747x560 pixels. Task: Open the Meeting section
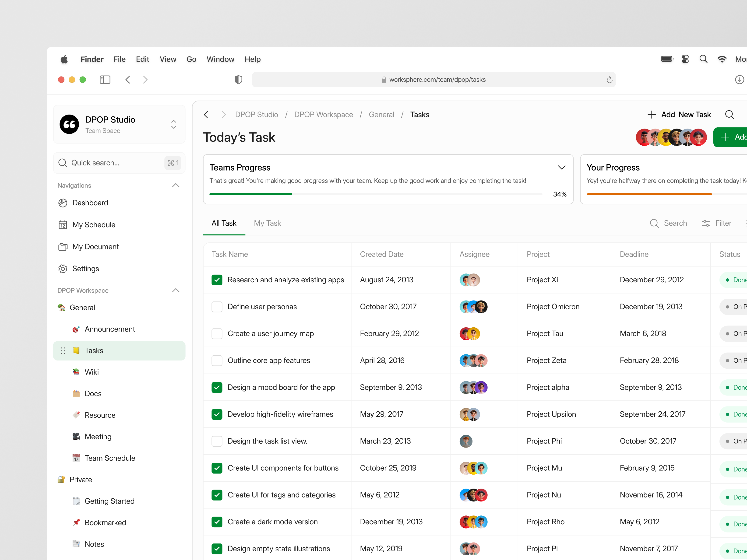(x=98, y=437)
